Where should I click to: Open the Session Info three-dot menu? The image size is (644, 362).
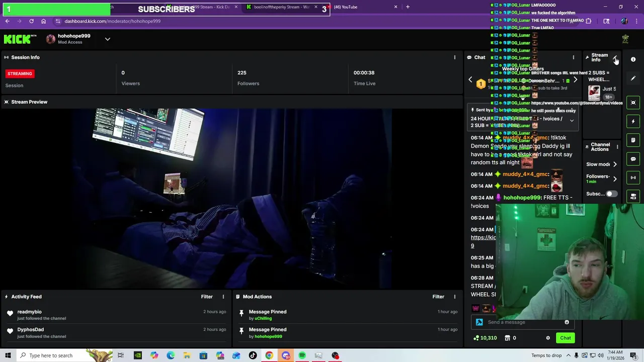(x=454, y=57)
